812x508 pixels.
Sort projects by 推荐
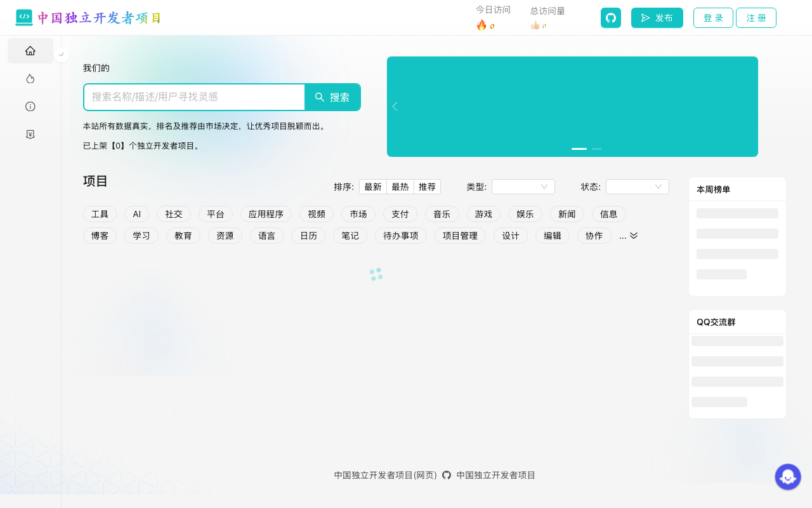428,187
